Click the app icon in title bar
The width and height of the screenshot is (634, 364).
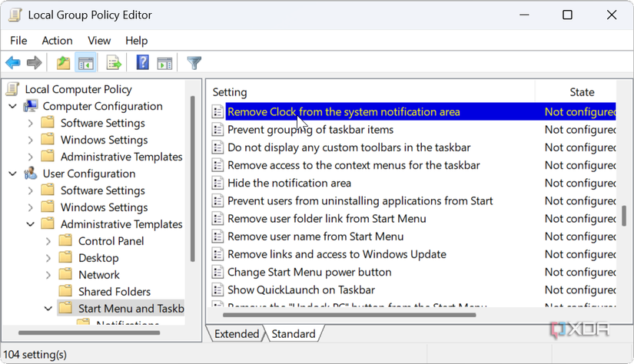click(15, 15)
